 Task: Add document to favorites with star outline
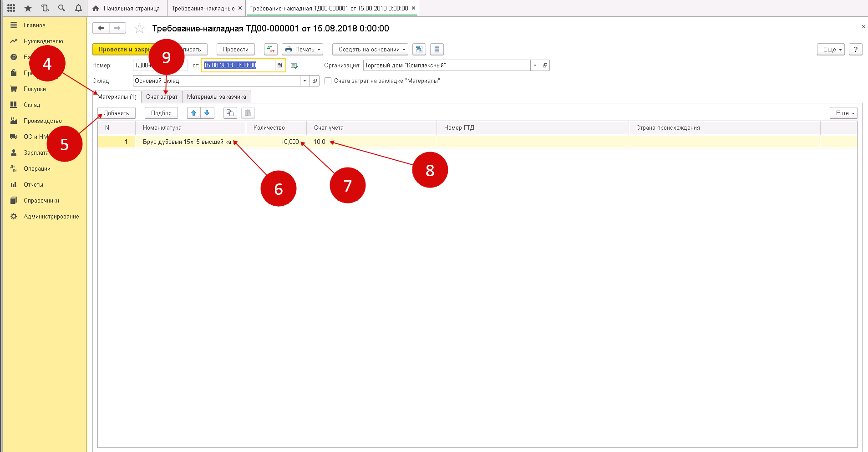139,29
